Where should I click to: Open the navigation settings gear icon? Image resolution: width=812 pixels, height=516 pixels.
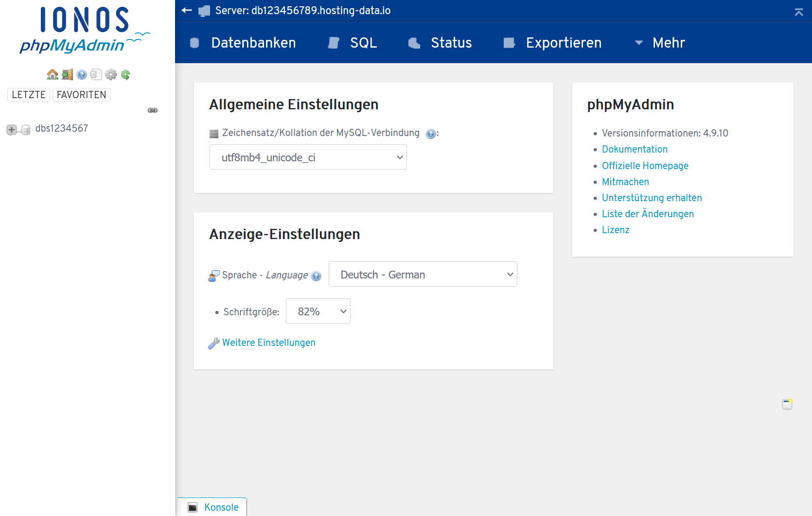tap(111, 74)
